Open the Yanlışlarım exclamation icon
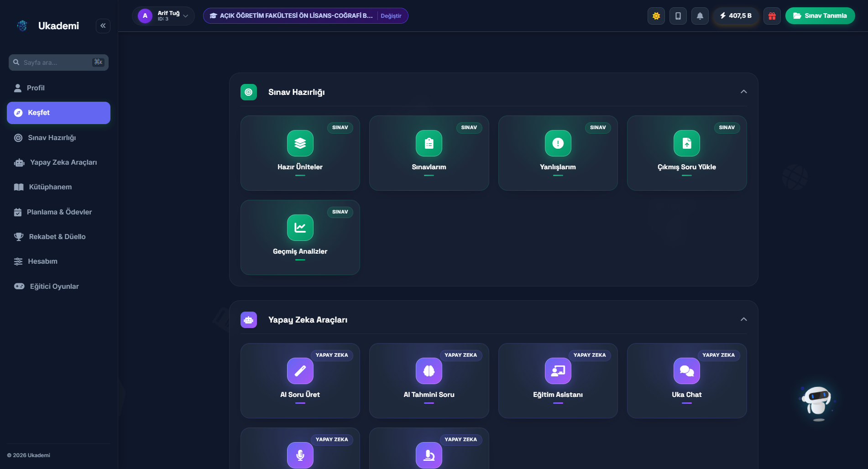Screen dimensions: 868x469 click(558, 143)
